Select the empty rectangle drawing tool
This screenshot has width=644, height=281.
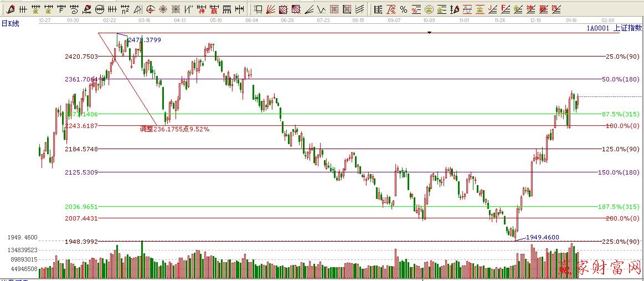tap(259, 9)
